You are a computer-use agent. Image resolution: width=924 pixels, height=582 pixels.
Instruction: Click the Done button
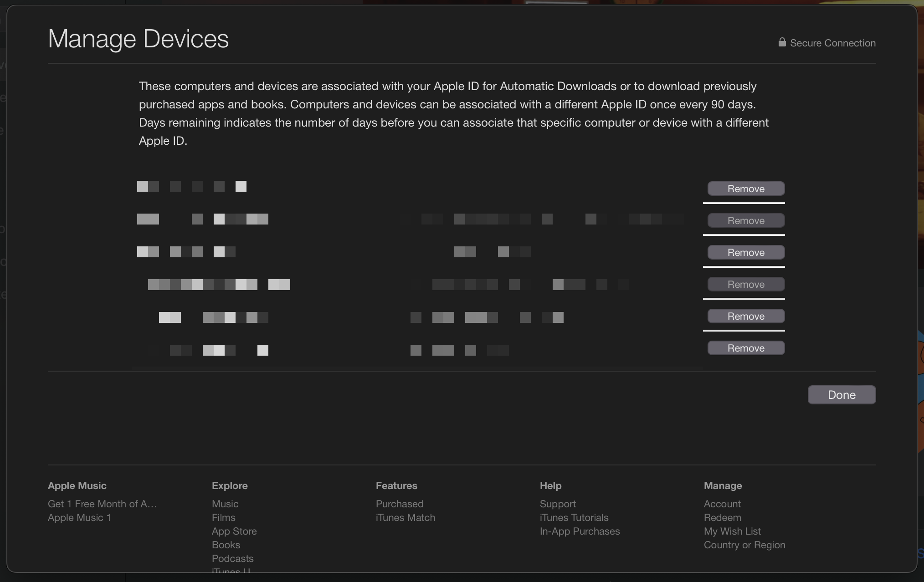coord(842,394)
